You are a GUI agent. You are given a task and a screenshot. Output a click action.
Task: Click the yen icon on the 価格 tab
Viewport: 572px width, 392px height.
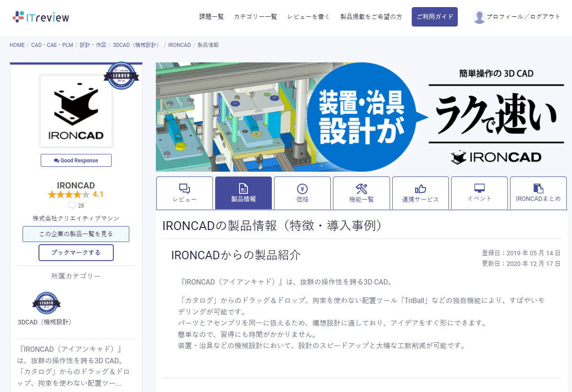(x=302, y=188)
